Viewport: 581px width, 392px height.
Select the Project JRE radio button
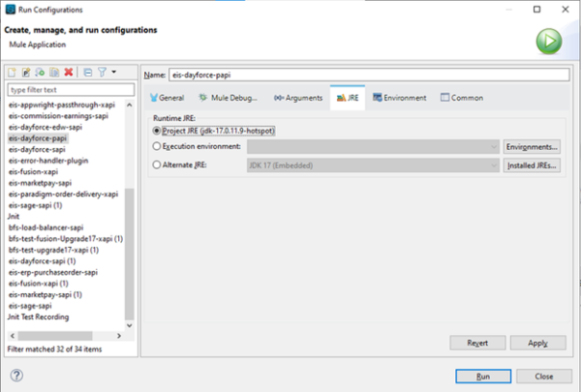pos(157,130)
